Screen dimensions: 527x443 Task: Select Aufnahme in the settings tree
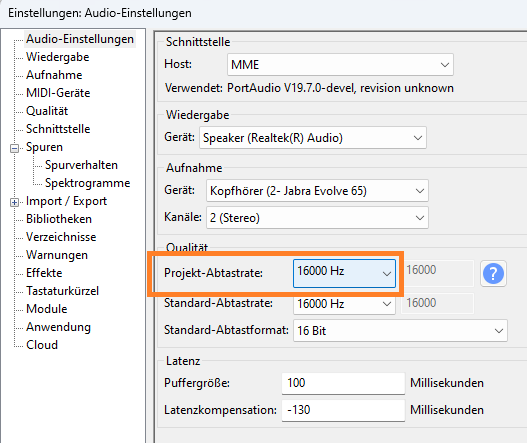(x=54, y=75)
